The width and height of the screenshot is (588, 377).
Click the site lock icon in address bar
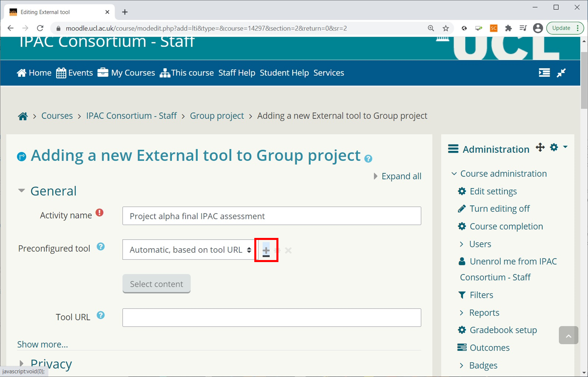(58, 28)
